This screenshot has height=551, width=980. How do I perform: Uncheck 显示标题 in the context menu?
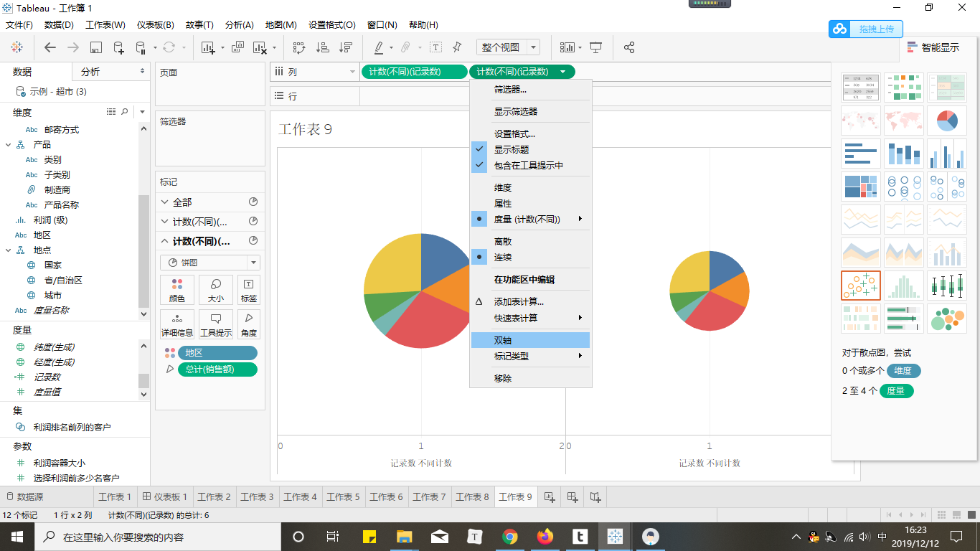pos(531,150)
